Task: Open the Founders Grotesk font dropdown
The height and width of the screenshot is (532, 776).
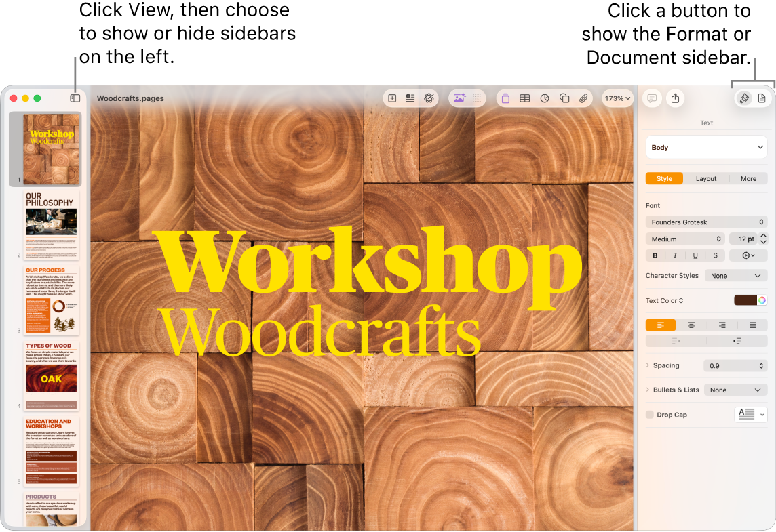Action: tap(706, 222)
